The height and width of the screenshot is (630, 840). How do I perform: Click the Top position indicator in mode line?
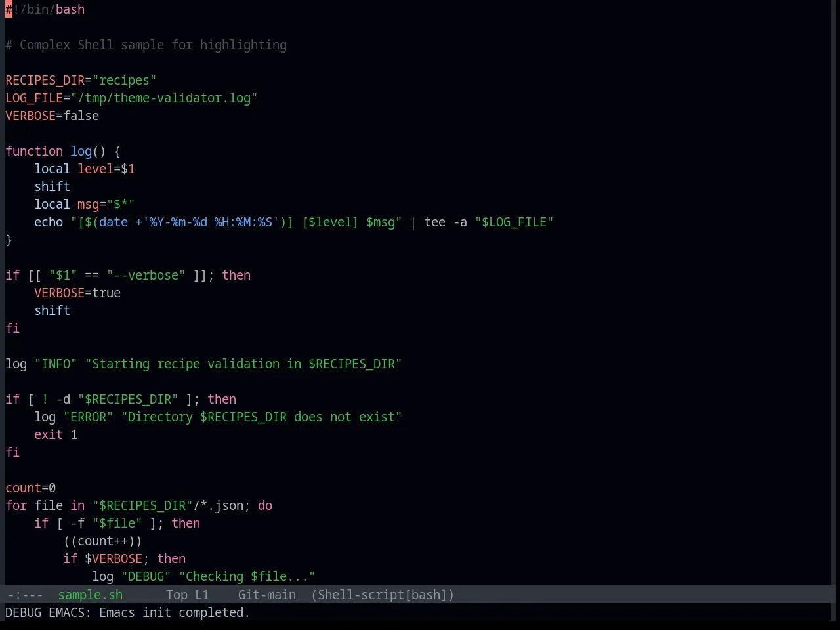pos(177,595)
